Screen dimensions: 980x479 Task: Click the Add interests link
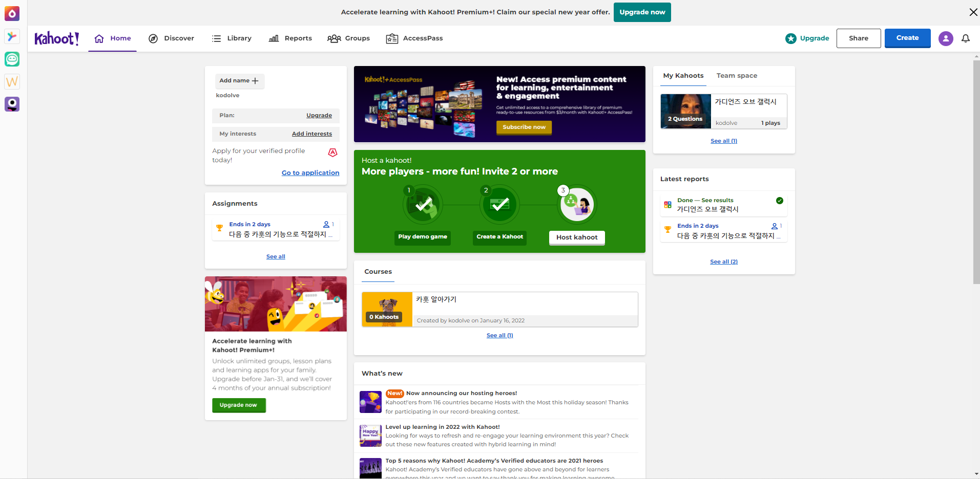coord(312,134)
